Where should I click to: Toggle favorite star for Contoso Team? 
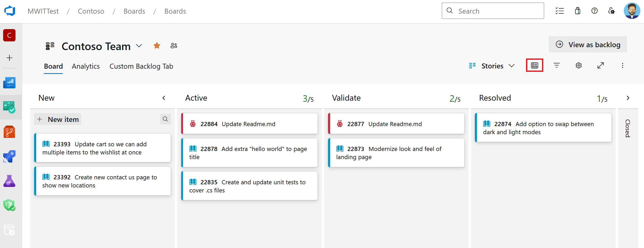tap(157, 45)
